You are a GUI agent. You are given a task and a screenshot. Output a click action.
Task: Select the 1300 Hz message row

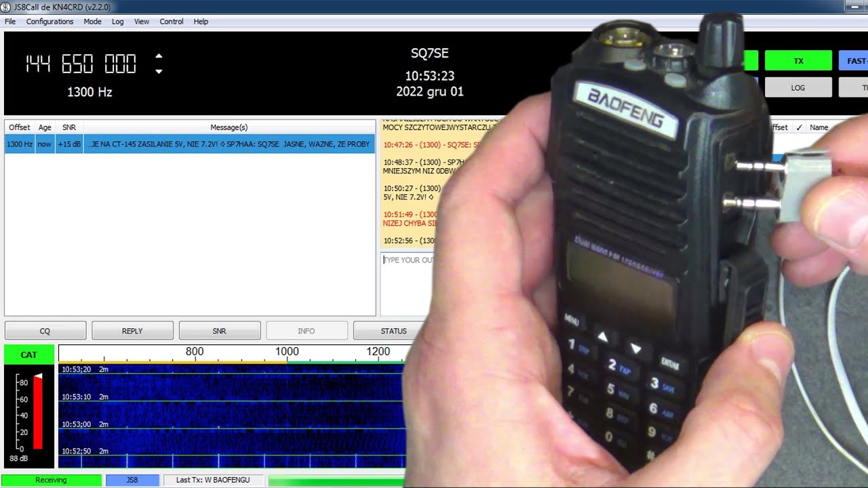[190, 144]
